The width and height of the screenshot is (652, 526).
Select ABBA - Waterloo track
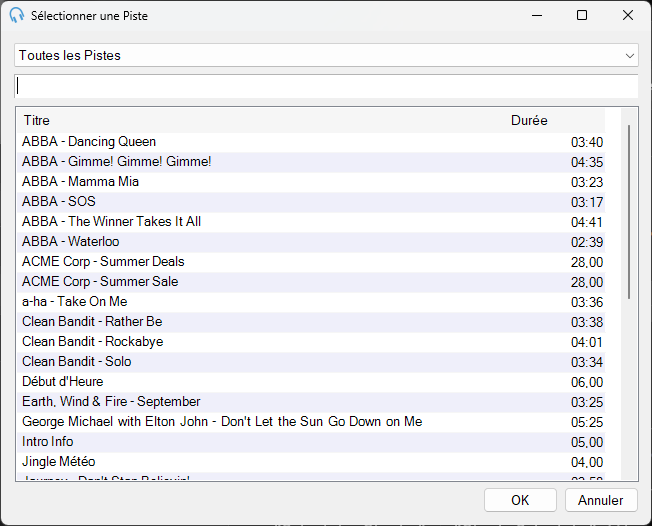(x=311, y=242)
